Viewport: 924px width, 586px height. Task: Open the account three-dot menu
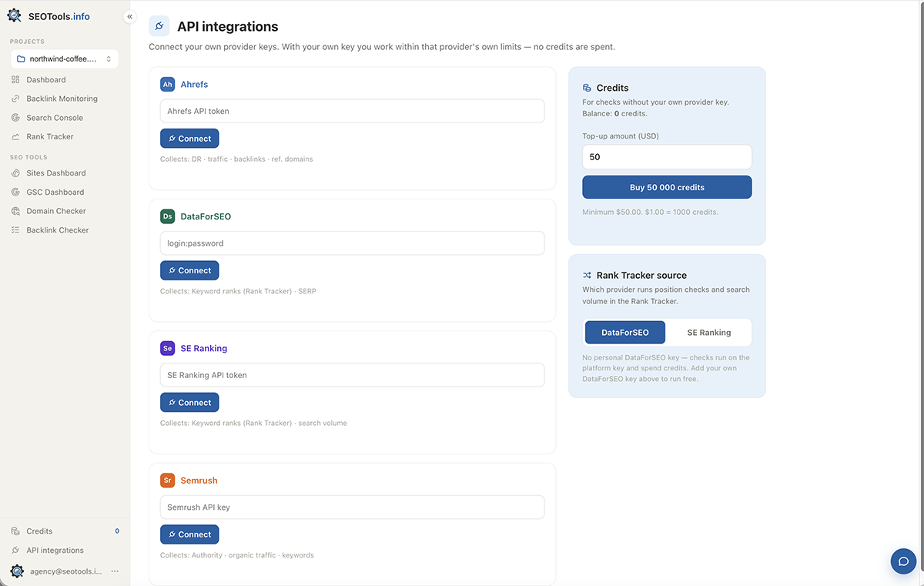point(115,571)
